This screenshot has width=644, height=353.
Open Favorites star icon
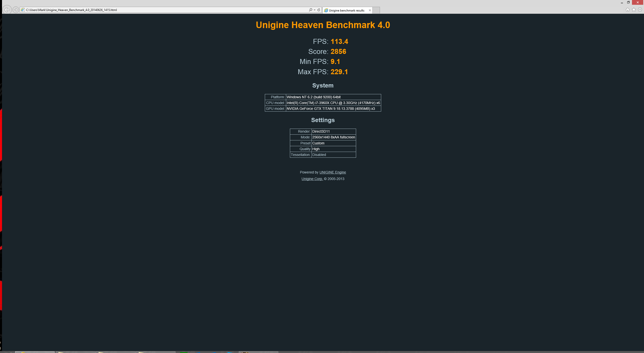coord(634,10)
